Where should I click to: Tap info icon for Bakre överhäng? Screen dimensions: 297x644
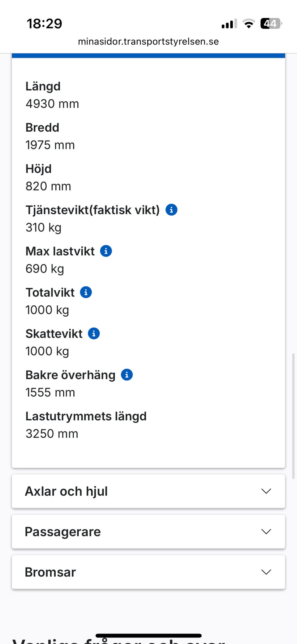click(x=127, y=375)
